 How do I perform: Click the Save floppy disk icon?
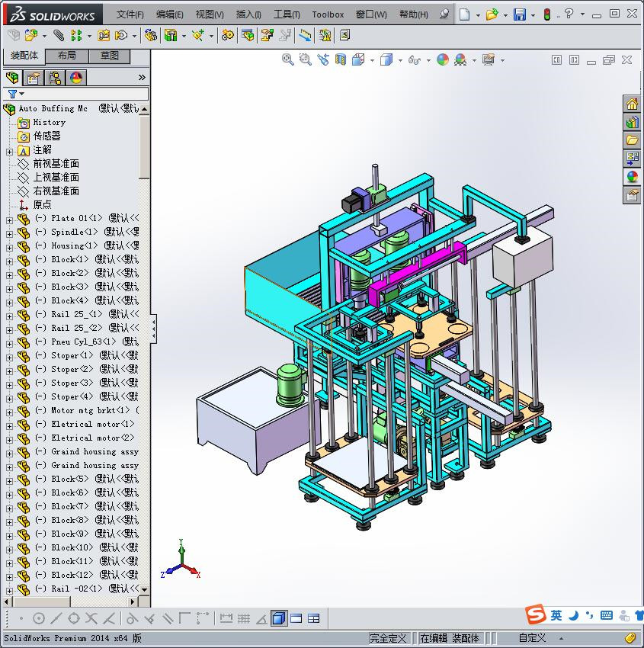519,14
